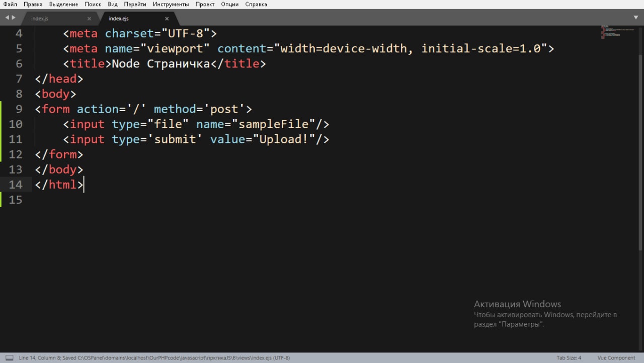Place cursor in "Node Страничка" title text
The width and height of the screenshot is (644, 363).
[160, 64]
